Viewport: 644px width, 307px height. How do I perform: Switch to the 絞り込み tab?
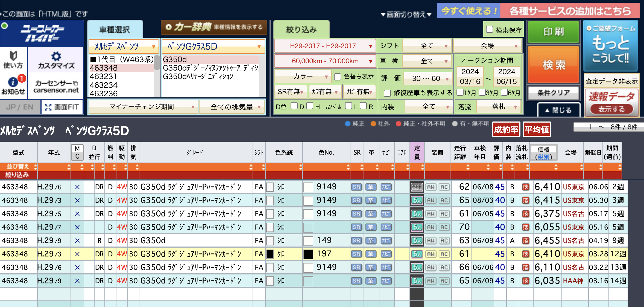tap(301, 30)
